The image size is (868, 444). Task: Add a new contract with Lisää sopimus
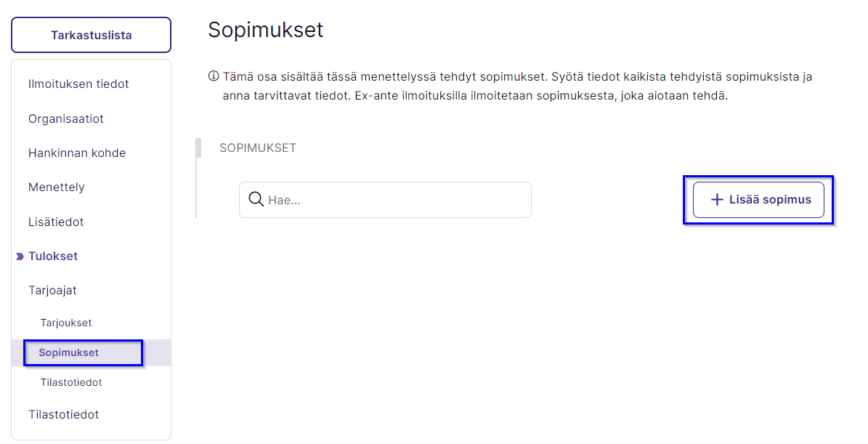tap(758, 200)
